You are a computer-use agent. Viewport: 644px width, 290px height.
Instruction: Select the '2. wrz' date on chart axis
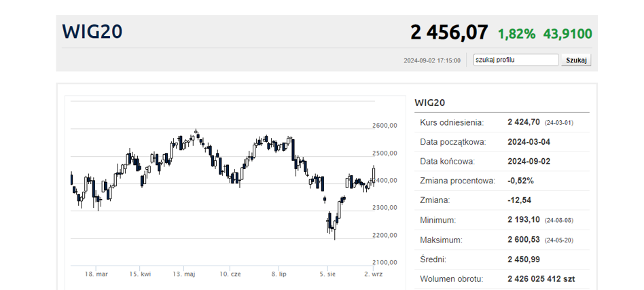[x=373, y=274]
